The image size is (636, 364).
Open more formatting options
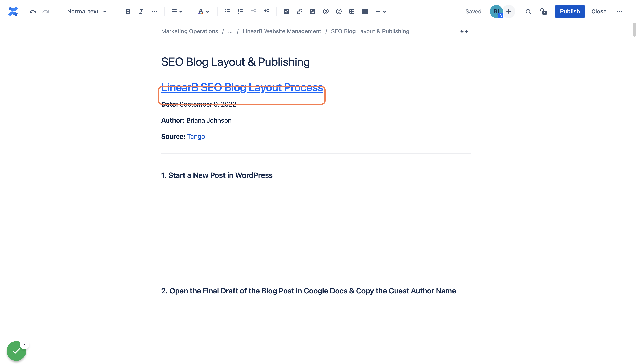tap(154, 11)
